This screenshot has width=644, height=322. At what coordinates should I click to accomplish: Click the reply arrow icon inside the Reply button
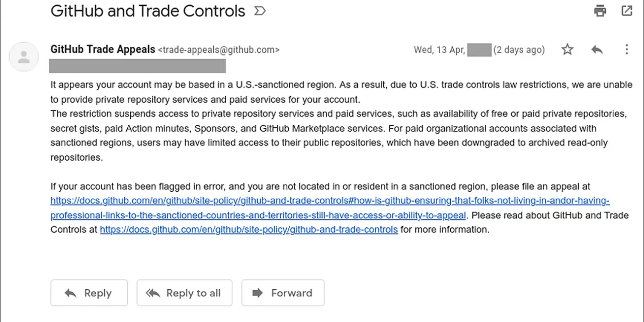point(70,293)
